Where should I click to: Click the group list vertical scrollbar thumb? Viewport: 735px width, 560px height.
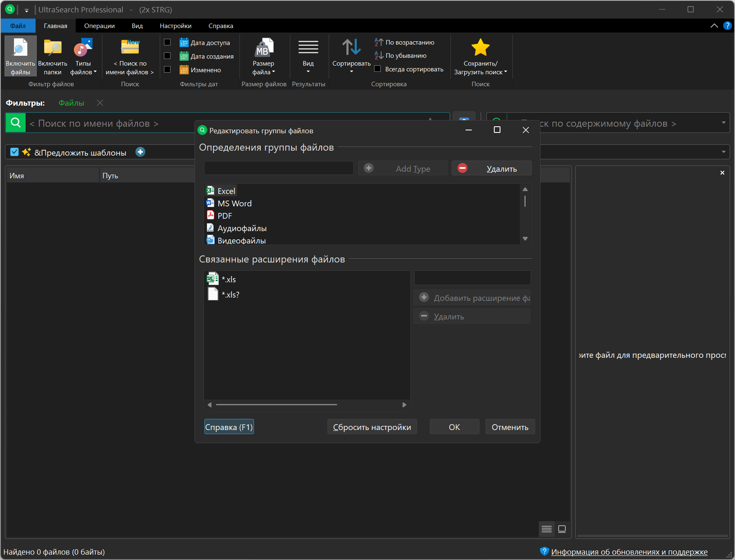525,201
